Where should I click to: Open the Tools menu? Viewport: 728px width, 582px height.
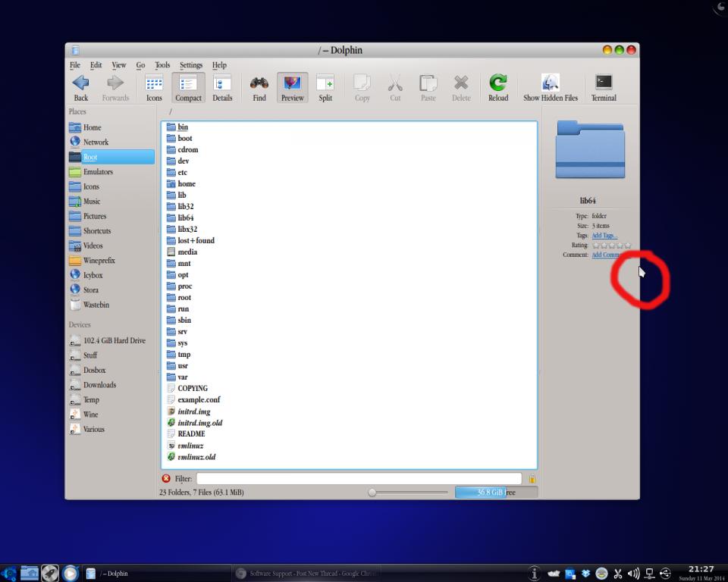[162, 65]
